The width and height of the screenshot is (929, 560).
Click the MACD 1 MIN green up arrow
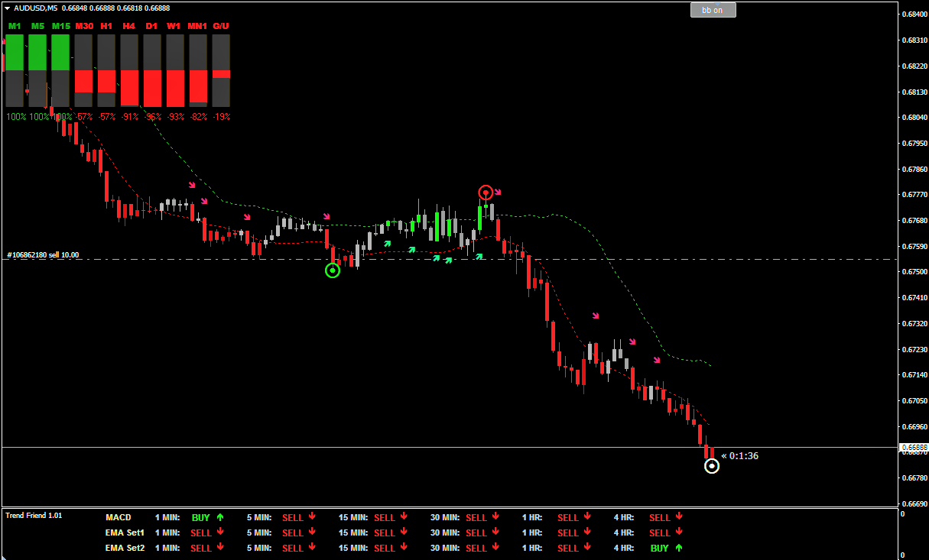pyautogui.click(x=220, y=517)
